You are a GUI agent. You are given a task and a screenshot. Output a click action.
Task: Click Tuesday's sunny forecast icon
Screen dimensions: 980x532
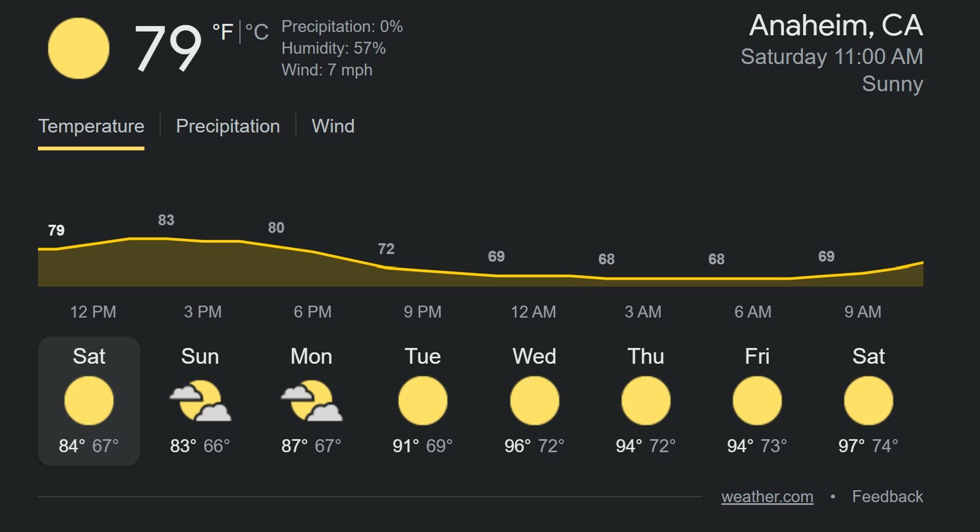422,401
